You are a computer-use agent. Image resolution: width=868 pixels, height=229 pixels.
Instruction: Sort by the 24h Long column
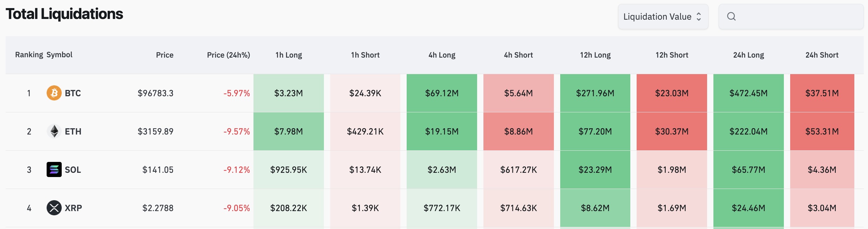pyautogui.click(x=748, y=55)
